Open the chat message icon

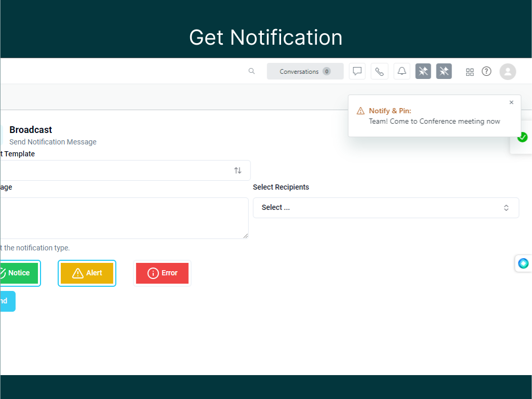coord(357,71)
